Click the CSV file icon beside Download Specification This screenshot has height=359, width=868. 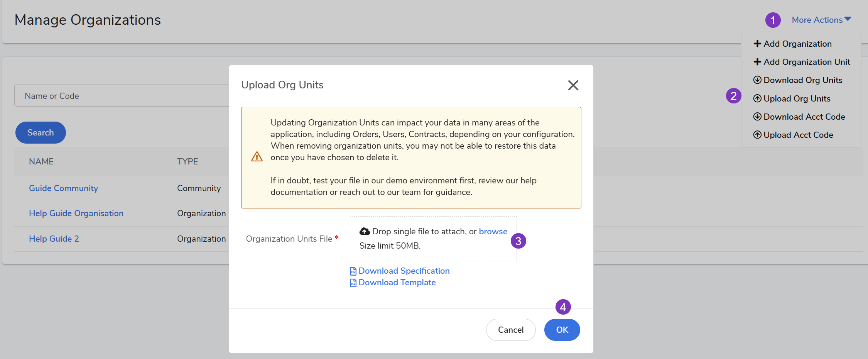(353, 271)
